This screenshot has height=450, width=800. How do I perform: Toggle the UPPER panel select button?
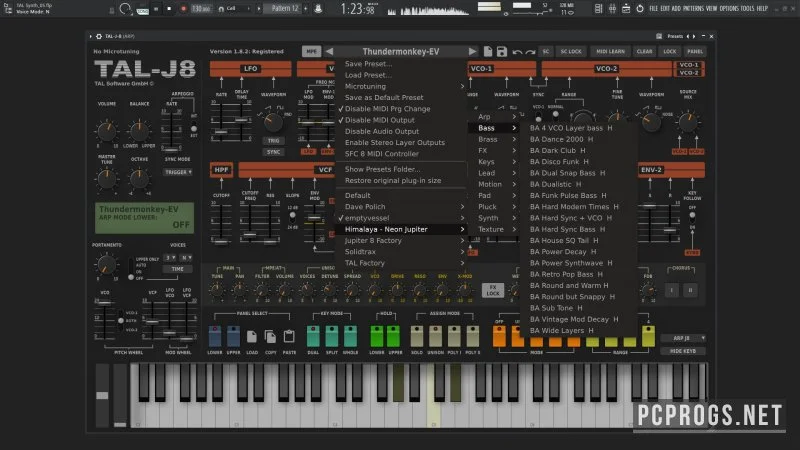coord(233,336)
